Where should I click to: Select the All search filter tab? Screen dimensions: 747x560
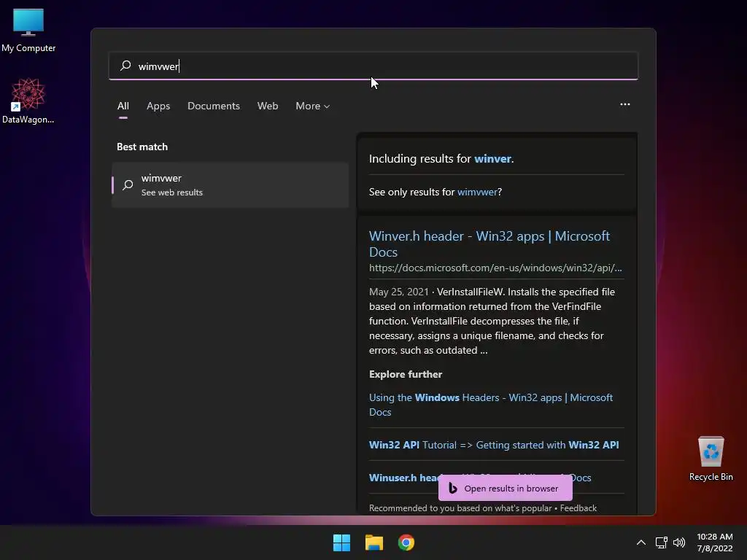123,106
